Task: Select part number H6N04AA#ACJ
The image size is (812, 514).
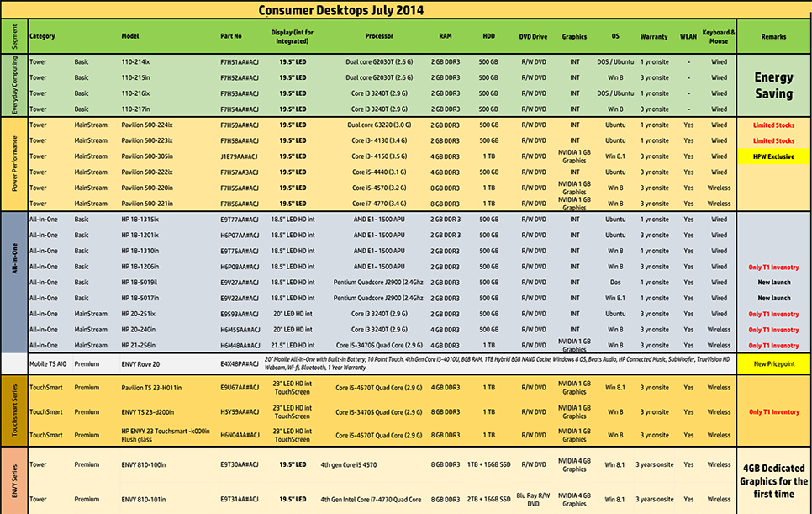Action: (240, 435)
